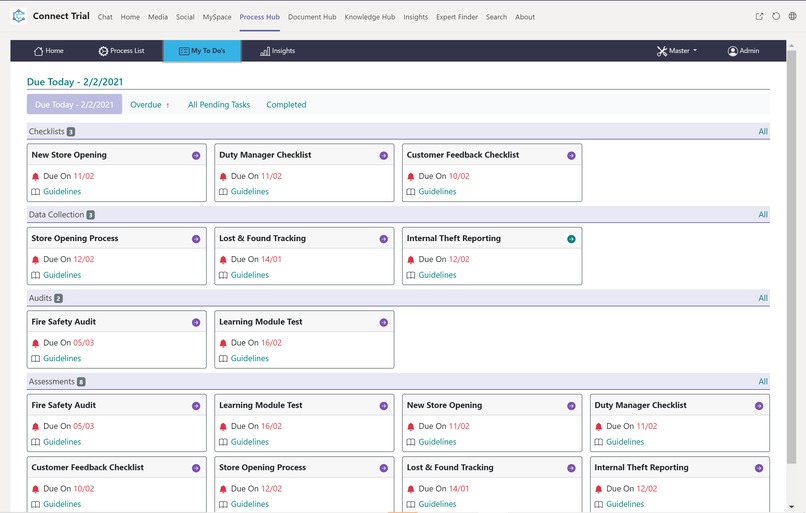Viewport: 806px width, 513px height.
Task: Select the Due Today - 2/2/2021 tab
Action: [75, 104]
